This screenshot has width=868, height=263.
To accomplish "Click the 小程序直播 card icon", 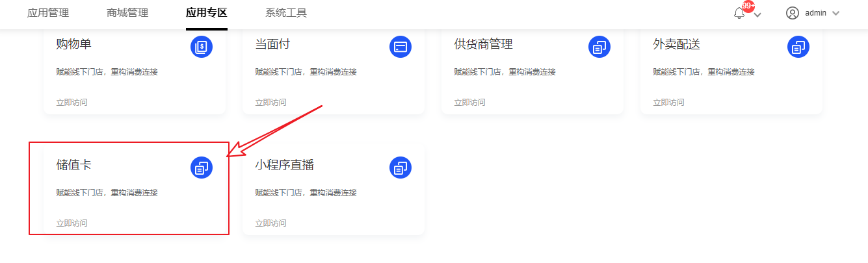I will pyautogui.click(x=401, y=168).
